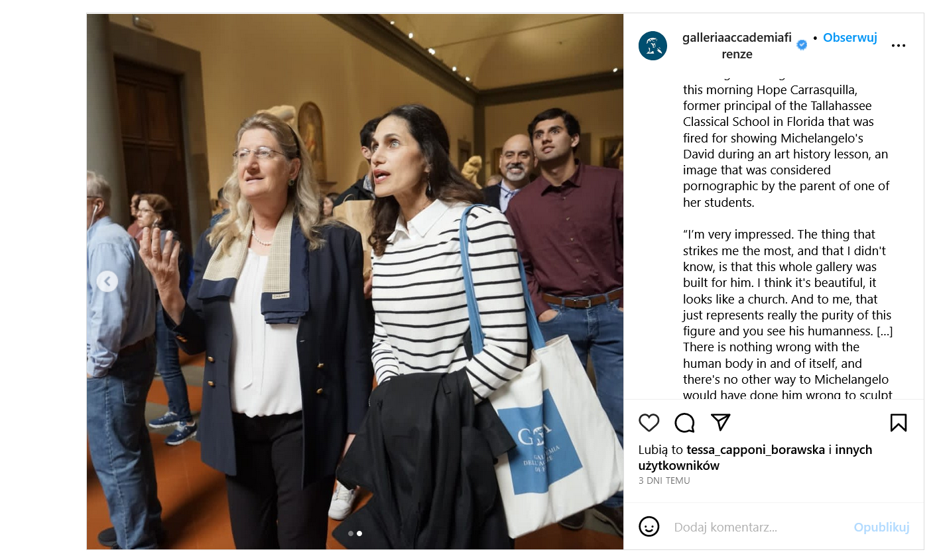Select the first carousel dot indicator
939x560 pixels.
pyautogui.click(x=351, y=533)
